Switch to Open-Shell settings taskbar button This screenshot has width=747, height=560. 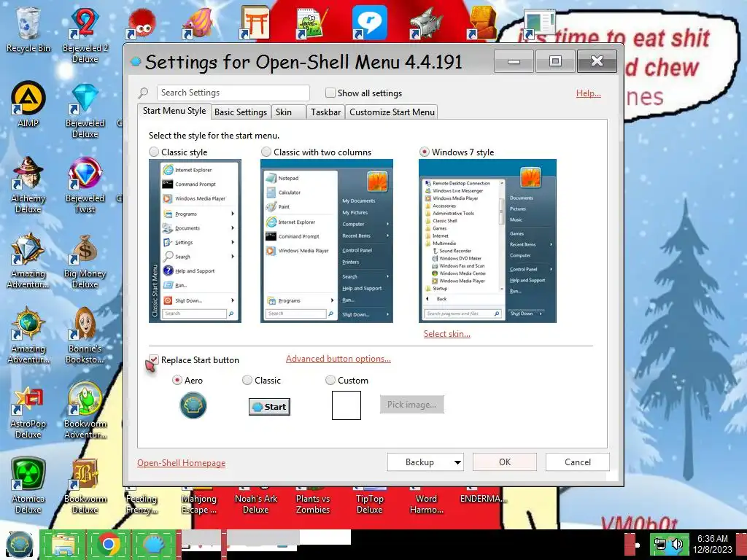pyautogui.click(x=154, y=545)
